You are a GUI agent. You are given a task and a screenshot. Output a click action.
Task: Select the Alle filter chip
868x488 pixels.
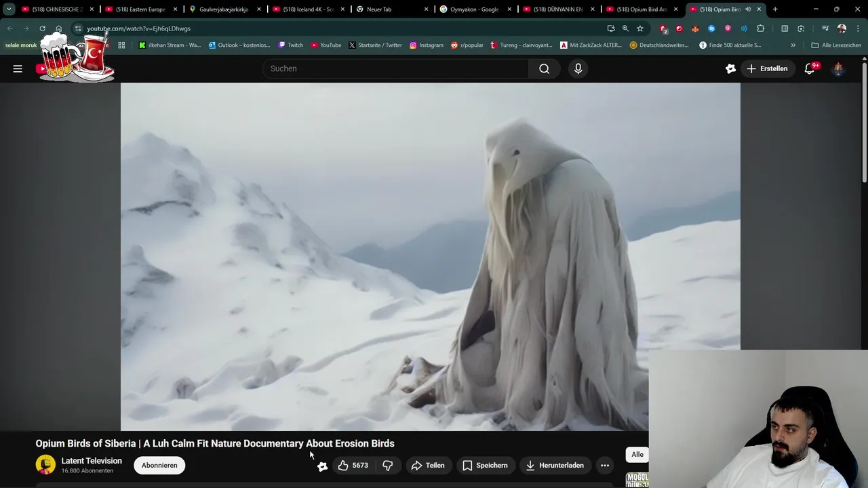637,455
